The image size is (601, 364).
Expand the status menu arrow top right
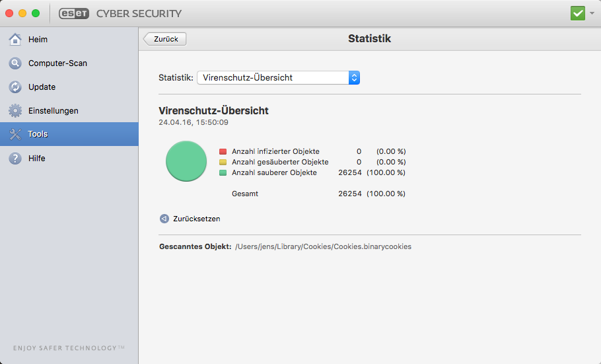coord(592,13)
